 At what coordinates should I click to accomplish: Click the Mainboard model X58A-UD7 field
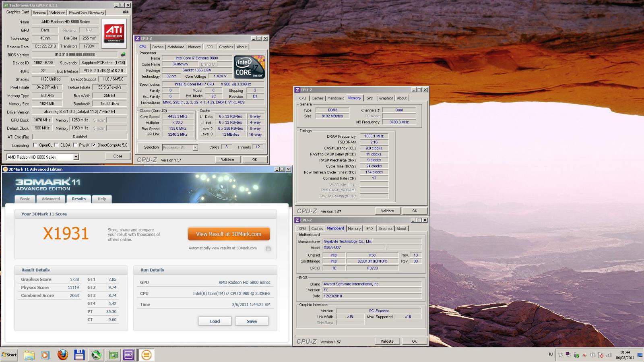tap(354, 247)
